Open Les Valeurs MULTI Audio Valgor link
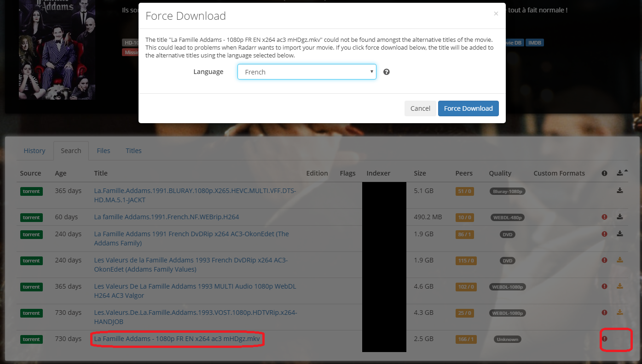The height and width of the screenshot is (364, 642). [x=195, y=291]
